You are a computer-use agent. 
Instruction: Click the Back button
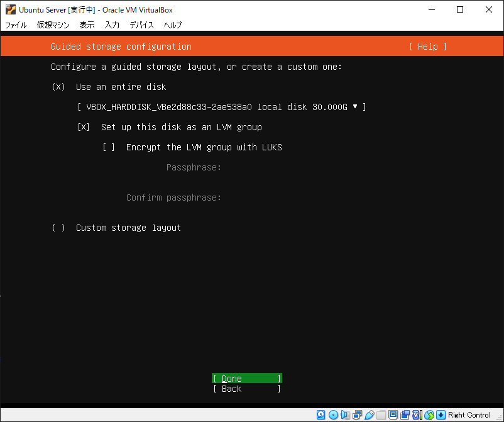pos(247,389)
